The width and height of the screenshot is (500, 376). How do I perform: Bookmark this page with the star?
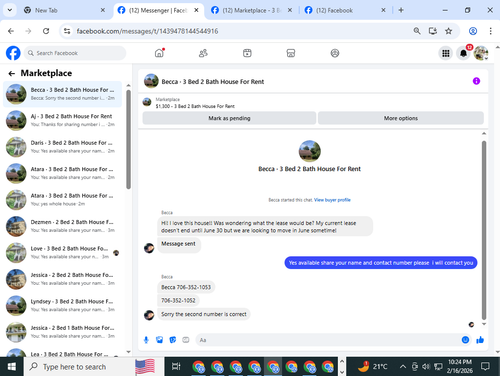click(448, 31)
